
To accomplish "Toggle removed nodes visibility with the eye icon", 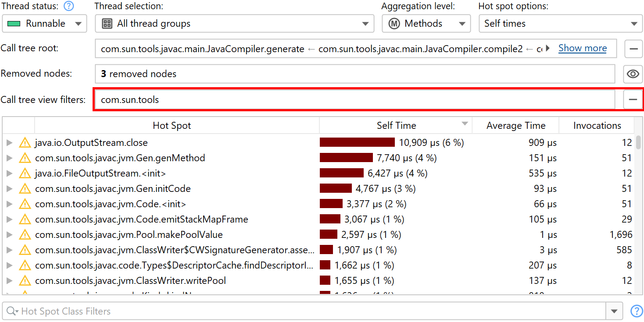I will coord(633,74).
